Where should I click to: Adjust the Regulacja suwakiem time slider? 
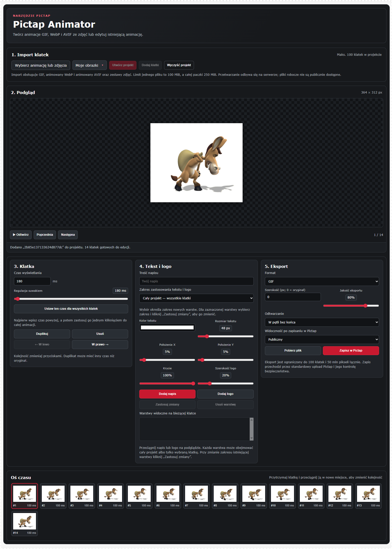tap(71, 299)
